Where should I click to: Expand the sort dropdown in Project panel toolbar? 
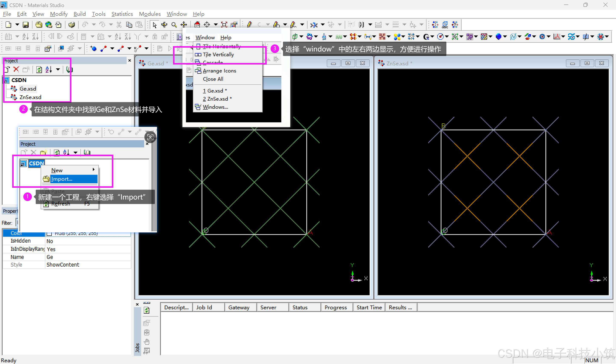[x=58, y=69]
